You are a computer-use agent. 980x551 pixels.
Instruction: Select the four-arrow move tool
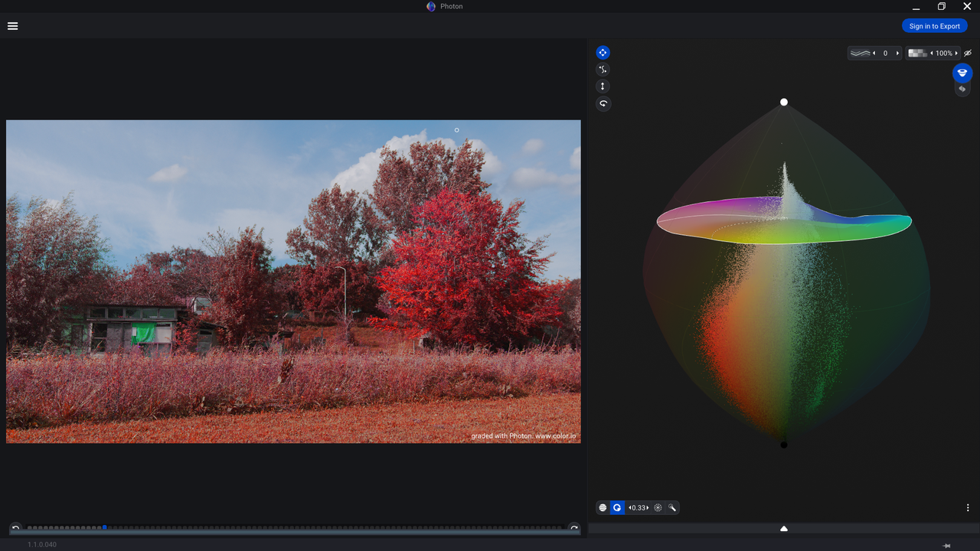tap(603, 53)
